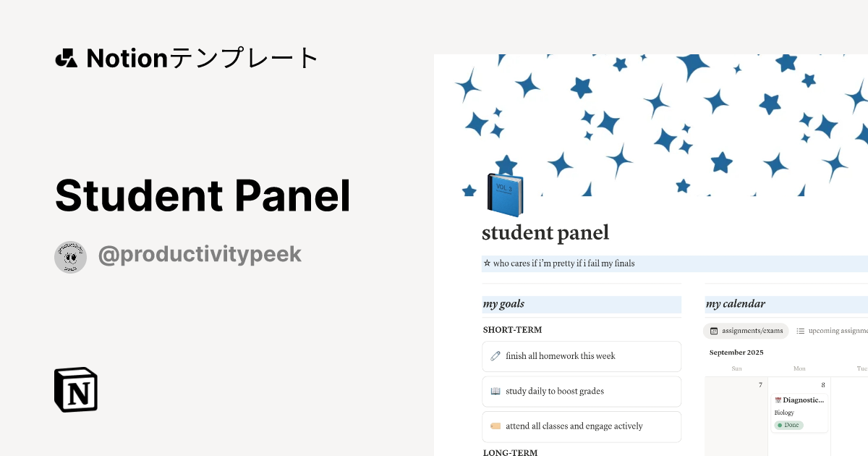Toggle the Done status on the Diagnostic event
This screenshot has width=868, height=456.
(788, 425)
